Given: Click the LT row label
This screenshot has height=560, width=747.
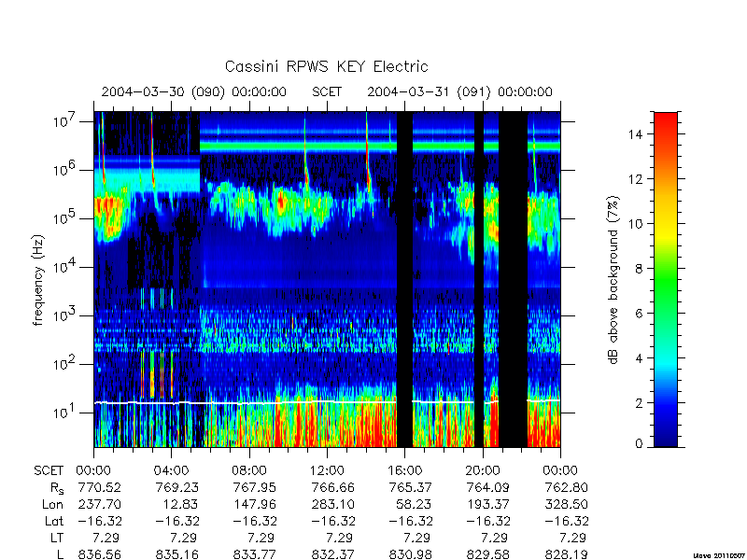Looking at the screenshot, I should 56,539.
